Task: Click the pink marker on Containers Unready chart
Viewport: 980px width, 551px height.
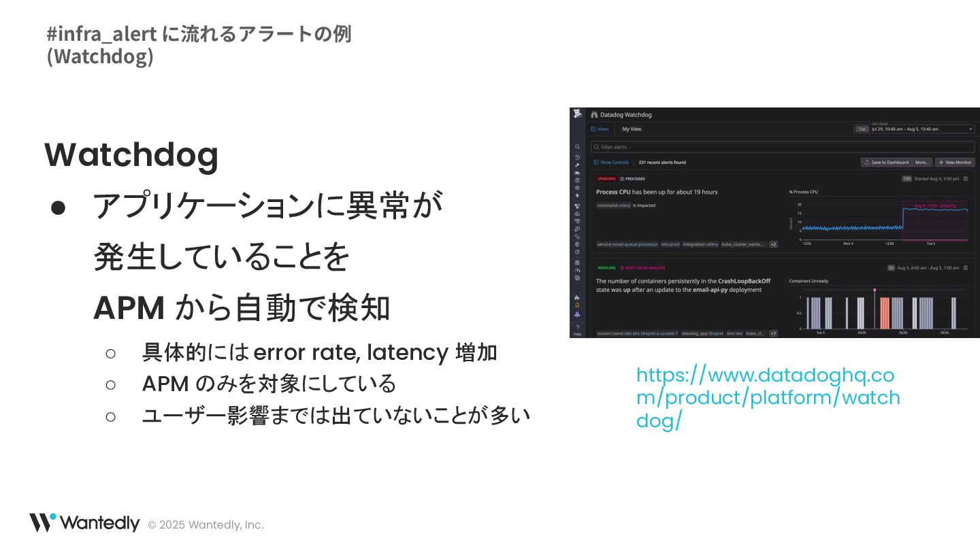Action: [x=875, y=290]
